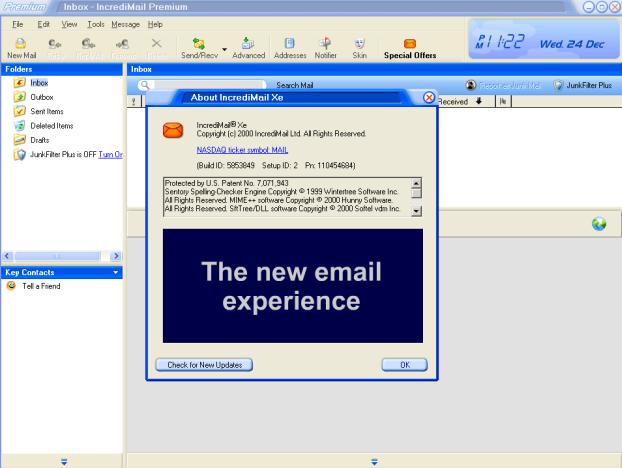Click the Special Offers icon
The width and height of the screenshot is (622, 468).
tap(410, 44)
